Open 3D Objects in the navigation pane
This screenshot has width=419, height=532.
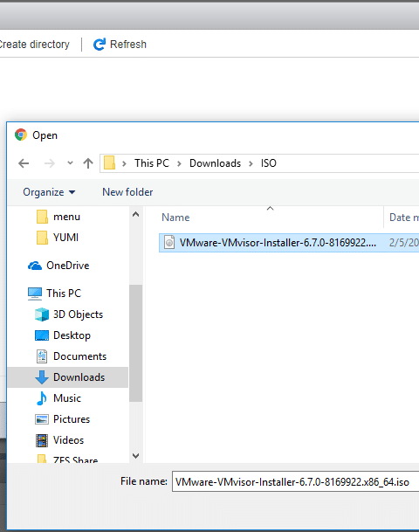(69, 314)
